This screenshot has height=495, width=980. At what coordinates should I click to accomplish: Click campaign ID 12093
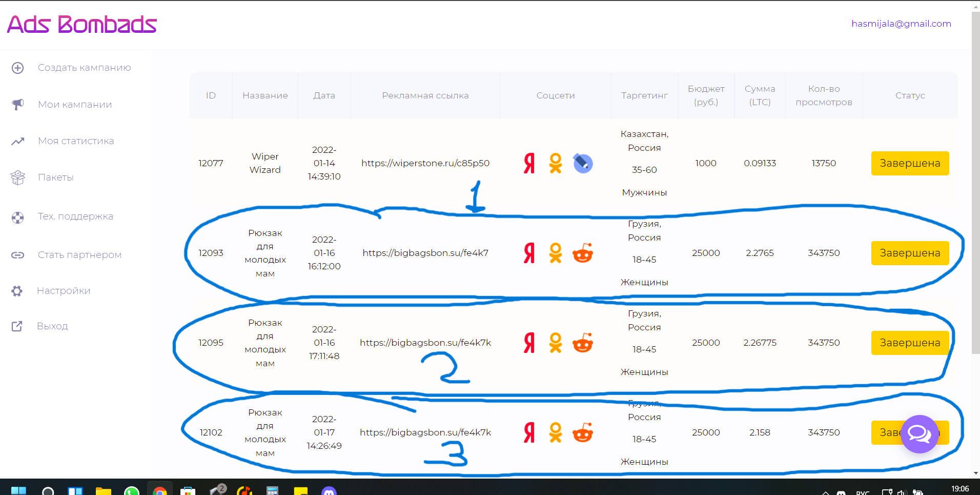tap(211, 253)
